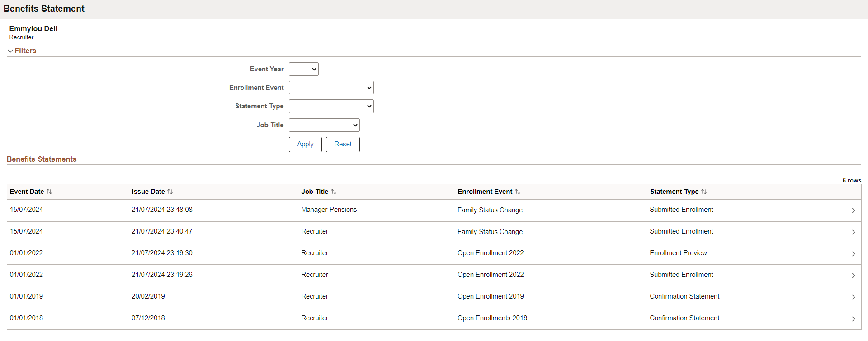Click issue date 21/07/2024 23:48:08
The height and width of the screenshot is (341, 868).
click(162, 210)
